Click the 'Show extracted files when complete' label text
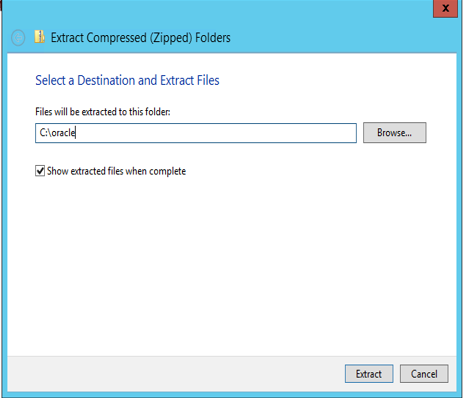Image resolution: width=463 pixels, height=398 pixels. (x=116, y=171)
